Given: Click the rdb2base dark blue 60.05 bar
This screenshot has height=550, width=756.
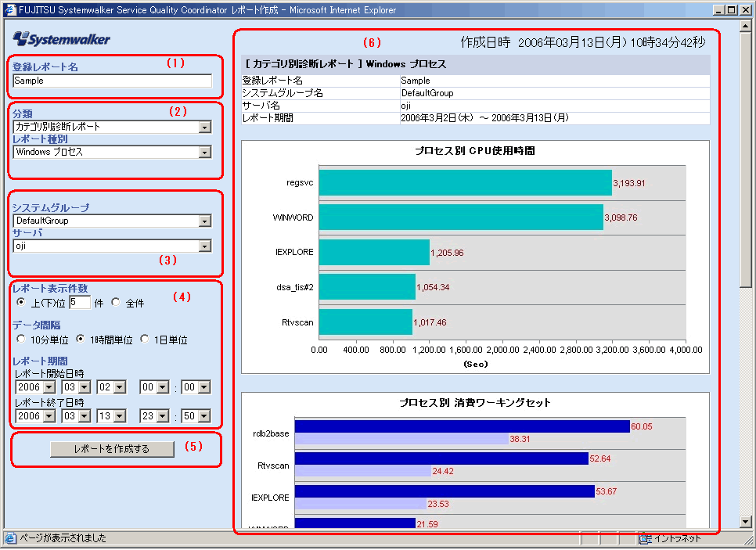Looking at the screenshot, I should pos(463,426).
